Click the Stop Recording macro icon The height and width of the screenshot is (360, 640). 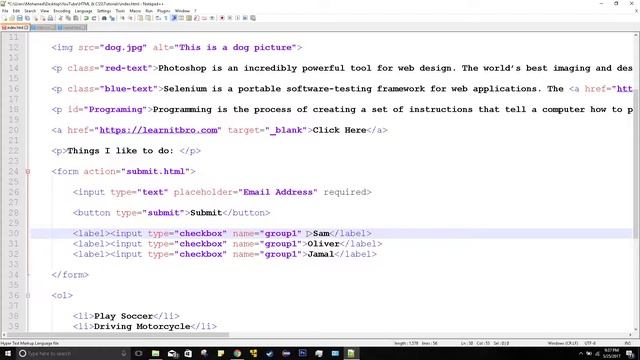click(229, 18)
